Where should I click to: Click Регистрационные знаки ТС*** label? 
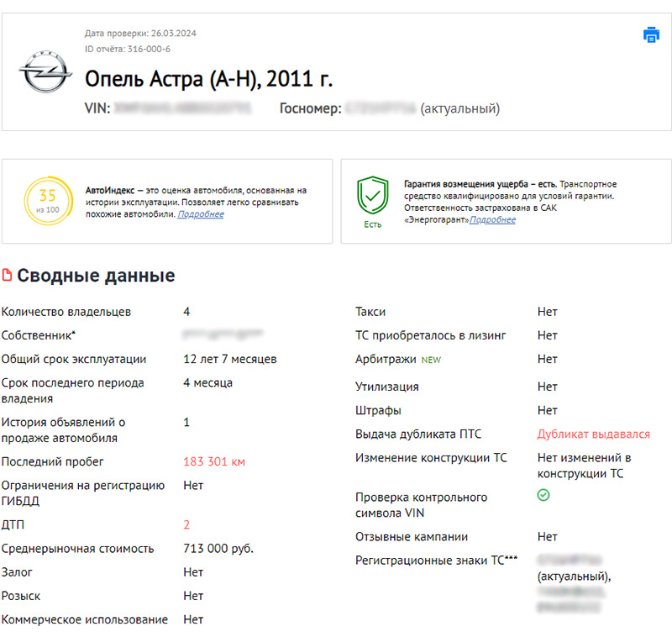click(x=436, y=561)
